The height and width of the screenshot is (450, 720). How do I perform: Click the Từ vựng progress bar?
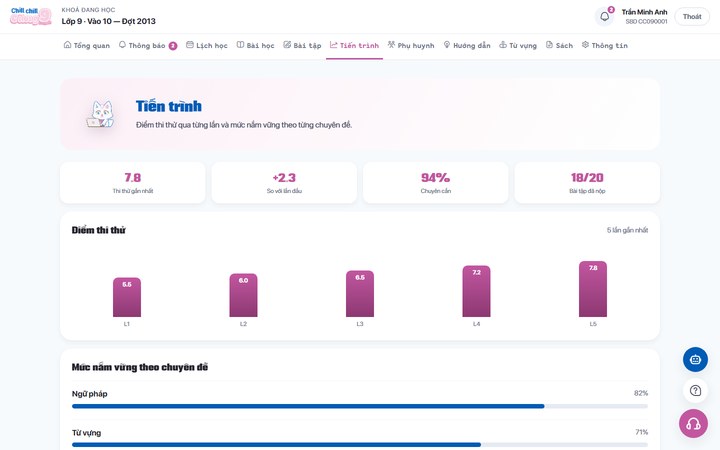point(360,445)
